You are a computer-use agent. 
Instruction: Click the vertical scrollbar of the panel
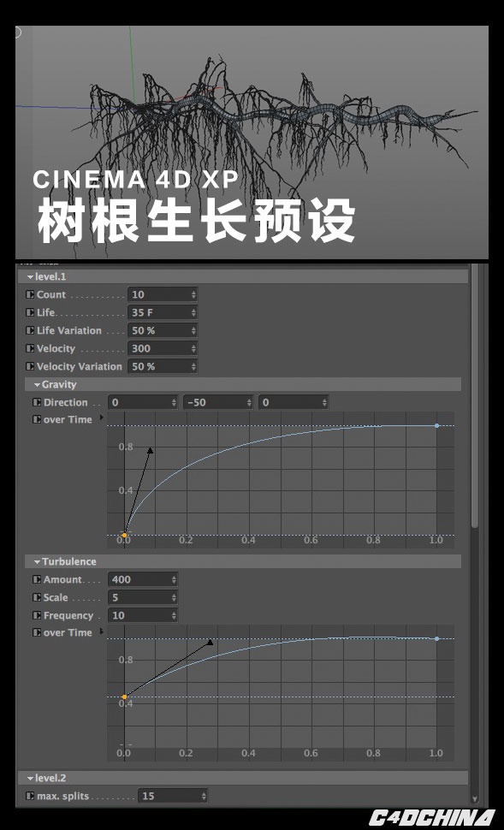(475, 397)
